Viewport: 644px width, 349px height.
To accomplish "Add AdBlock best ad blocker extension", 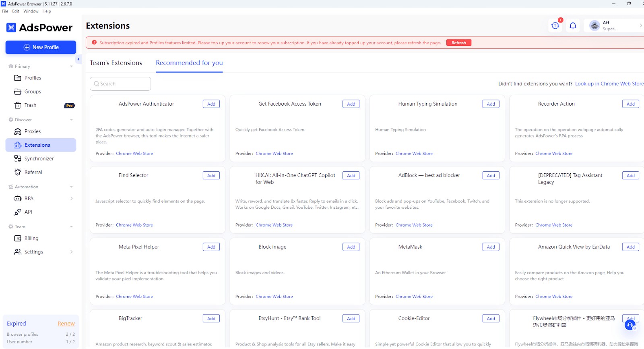I will 491,175.
